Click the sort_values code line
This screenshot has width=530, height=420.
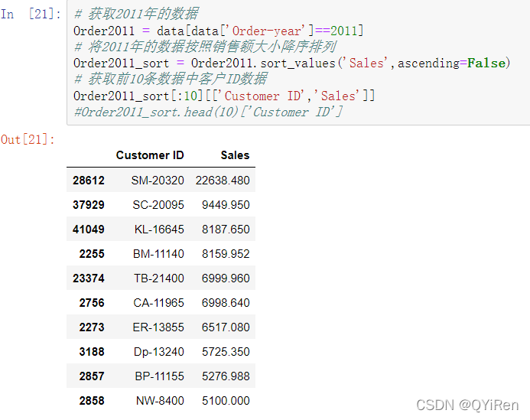pos(291,63)
